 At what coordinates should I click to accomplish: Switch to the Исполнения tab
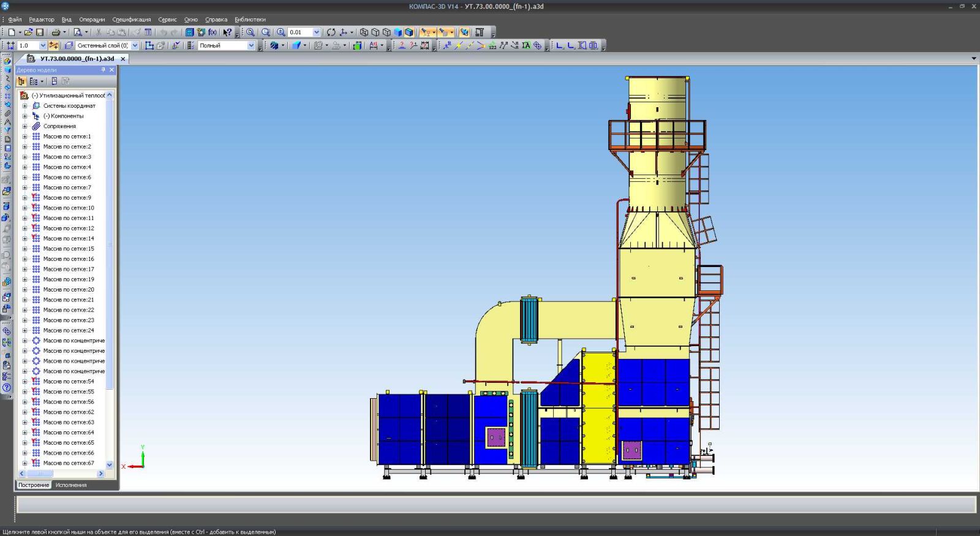71,485
